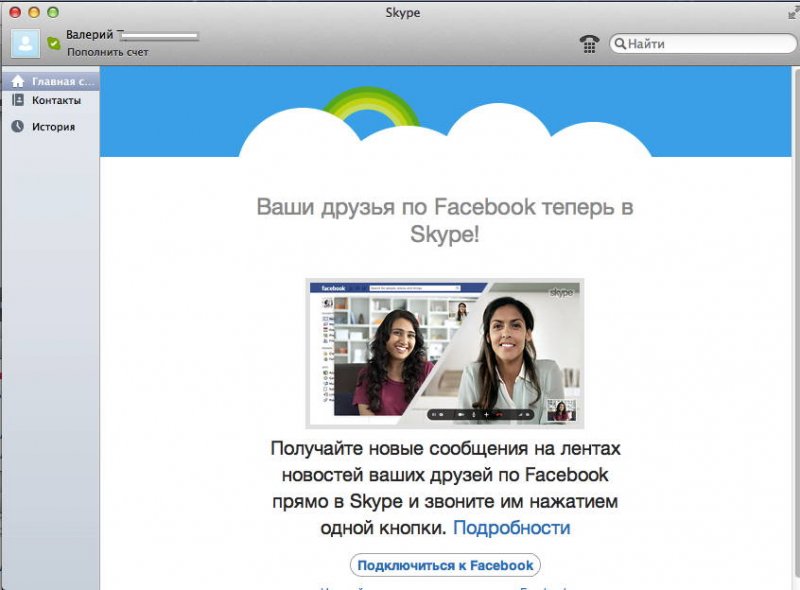Viewport: 800px width, 590px height.
Task: Click the Пополнить счет link
Action: point(108,52)
